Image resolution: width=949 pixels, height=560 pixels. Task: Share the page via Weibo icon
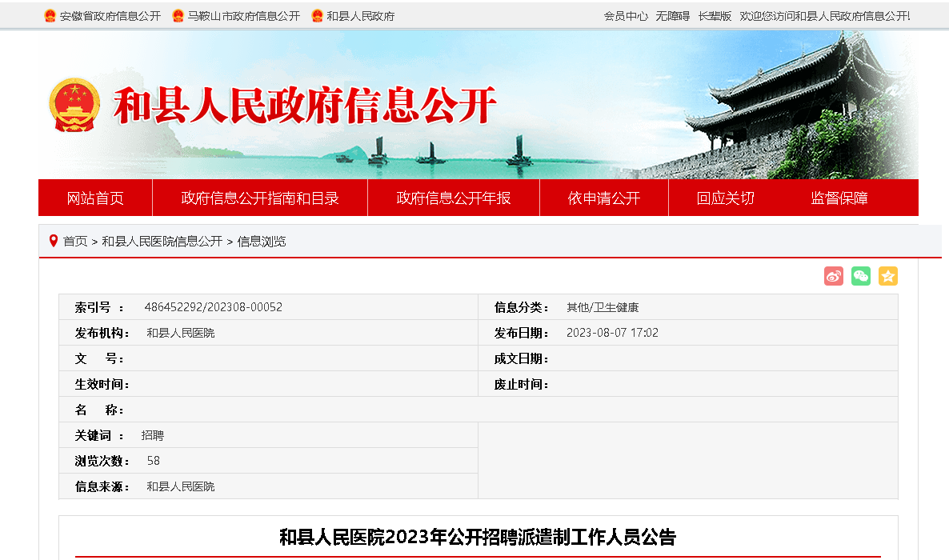[834, 276]
